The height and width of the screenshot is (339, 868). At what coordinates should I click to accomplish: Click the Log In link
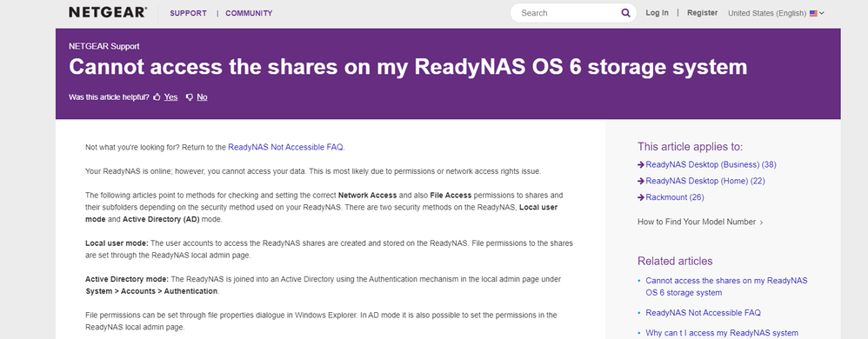click(658, 13)
